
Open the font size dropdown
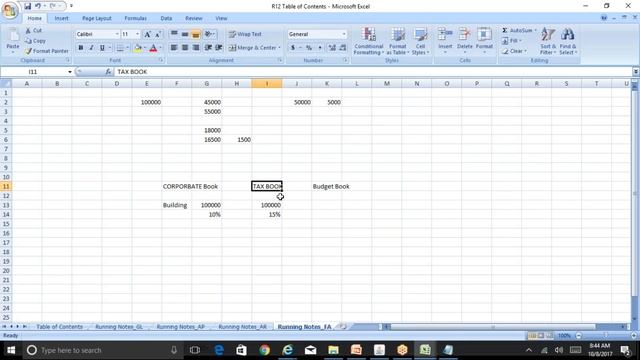[138, 34]
